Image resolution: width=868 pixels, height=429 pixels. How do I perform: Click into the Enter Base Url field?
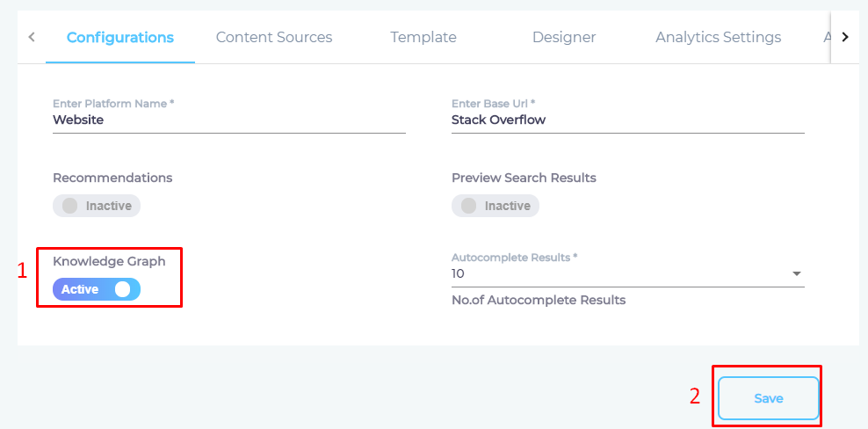pos(627,120)
